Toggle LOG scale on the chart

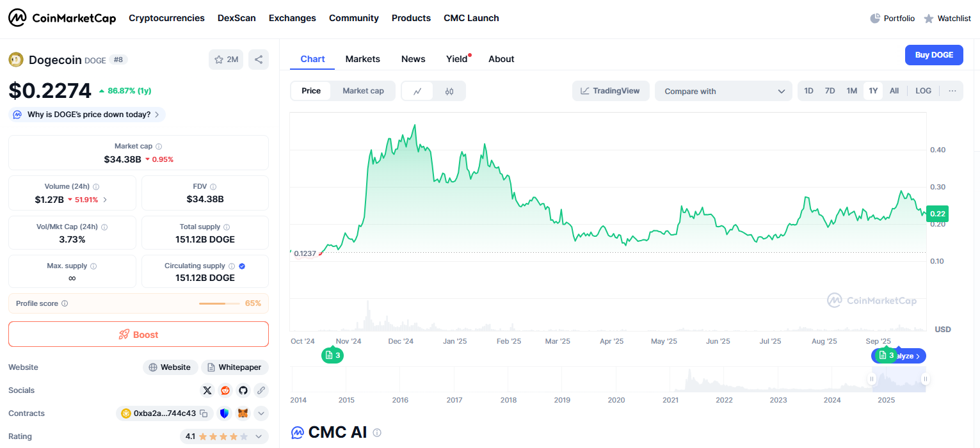[x=923, y=91]
